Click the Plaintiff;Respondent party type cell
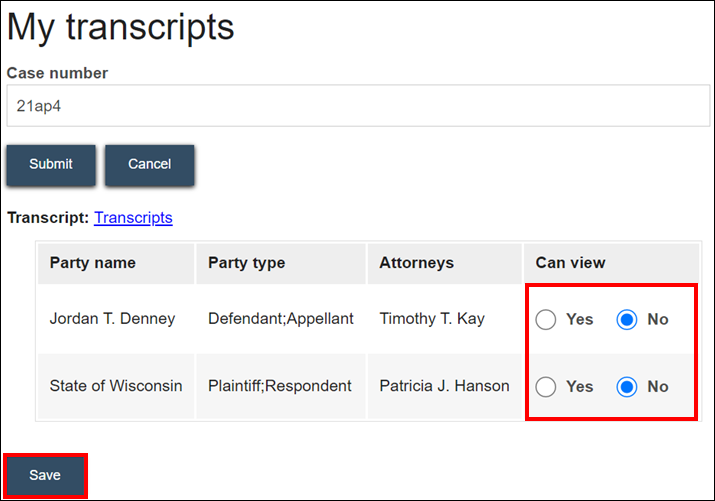Screen dimensions: 715x501 [x=280, y=386]
